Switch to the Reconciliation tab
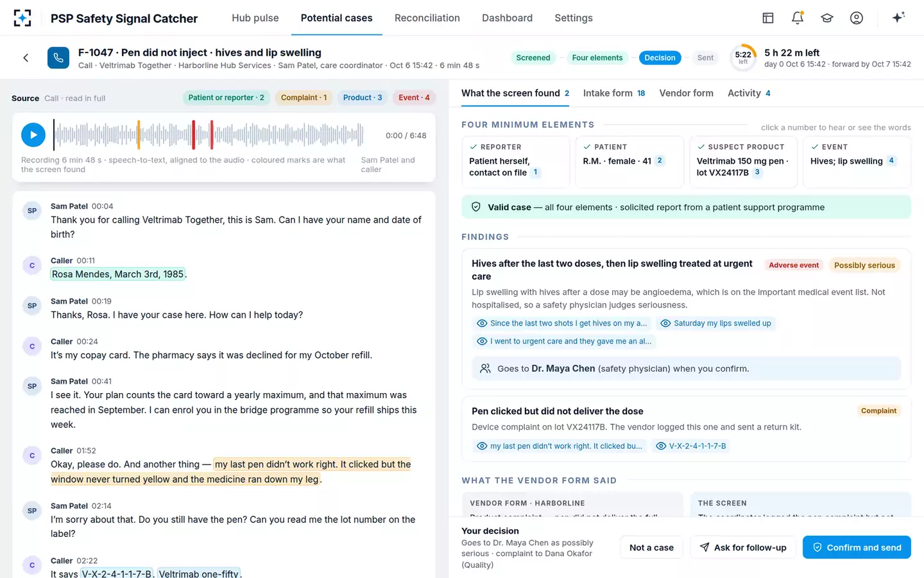This screenshot has width=924, height=578. (x=427, y=18)
